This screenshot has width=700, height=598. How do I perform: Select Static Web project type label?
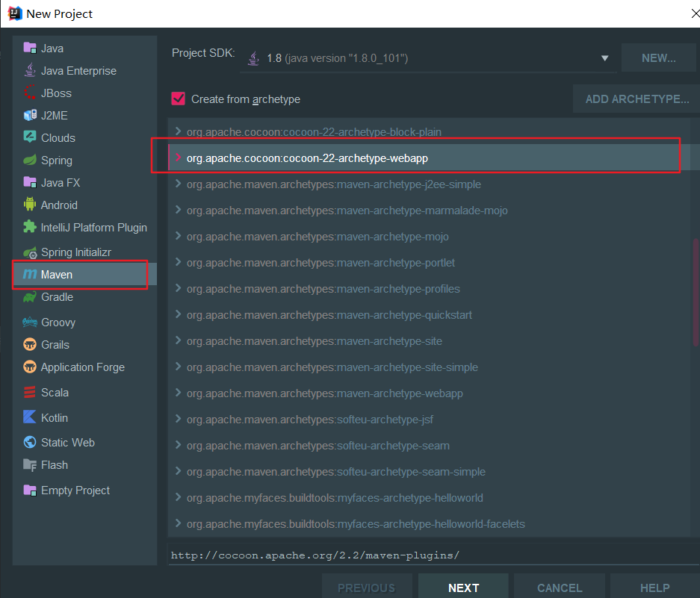(x=68, y=442)
